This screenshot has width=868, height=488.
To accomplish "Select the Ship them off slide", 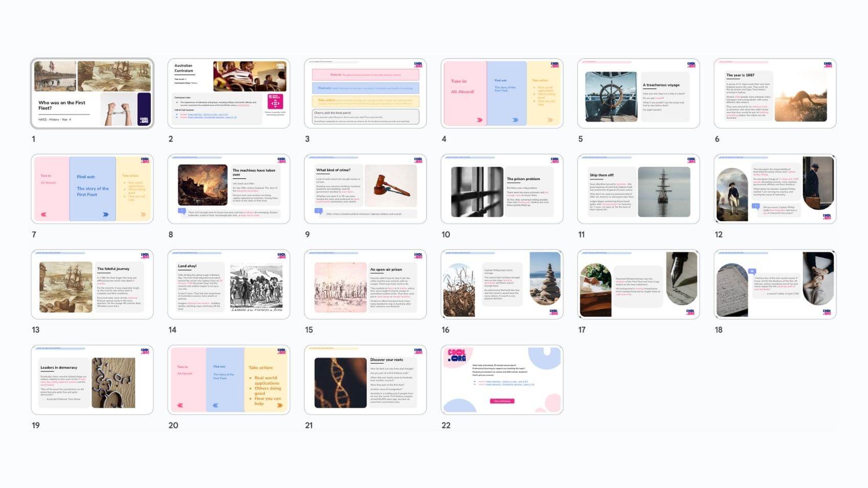I will click(x=638, y=189).
